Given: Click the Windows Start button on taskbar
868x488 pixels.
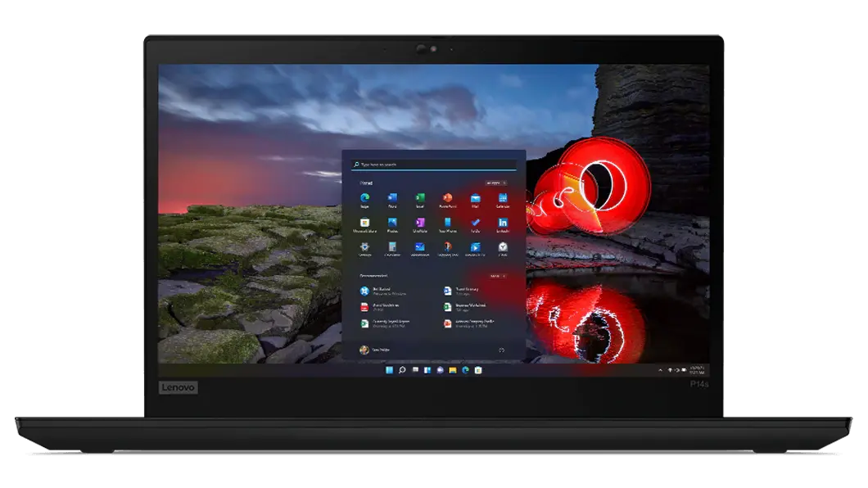Looking at the screenshot, I should 389,371.
